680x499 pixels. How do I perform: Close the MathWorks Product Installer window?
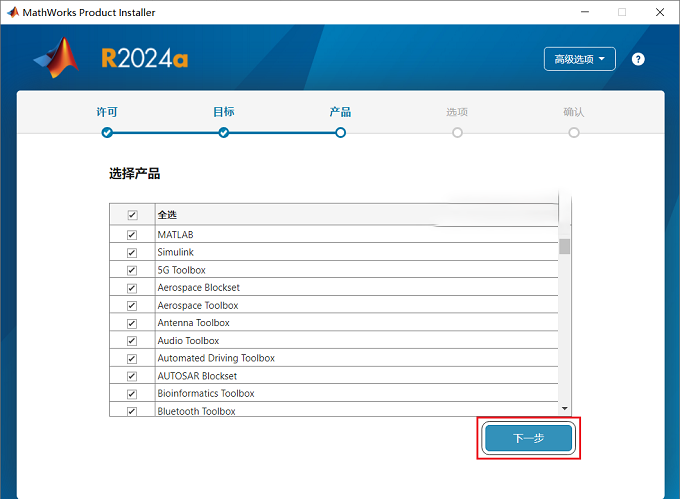point(660,12)
